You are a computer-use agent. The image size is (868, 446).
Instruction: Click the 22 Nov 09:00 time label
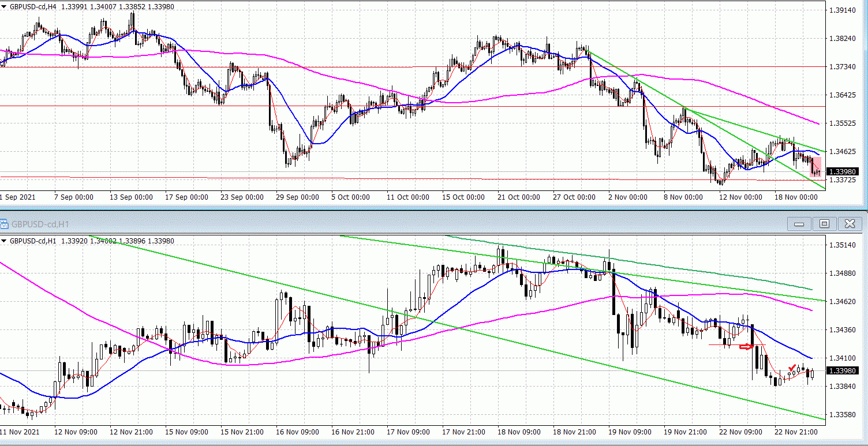(x=740, y=432)
